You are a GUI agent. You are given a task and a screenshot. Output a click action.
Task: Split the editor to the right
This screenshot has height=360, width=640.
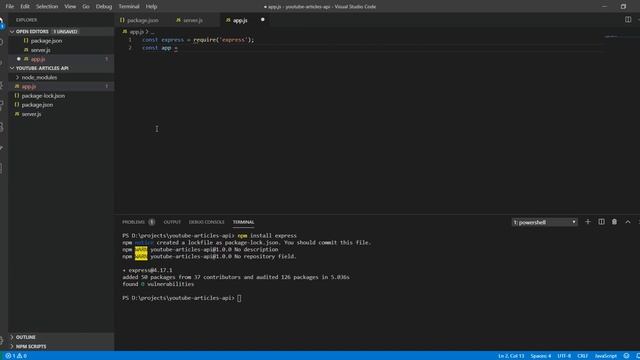628,20
